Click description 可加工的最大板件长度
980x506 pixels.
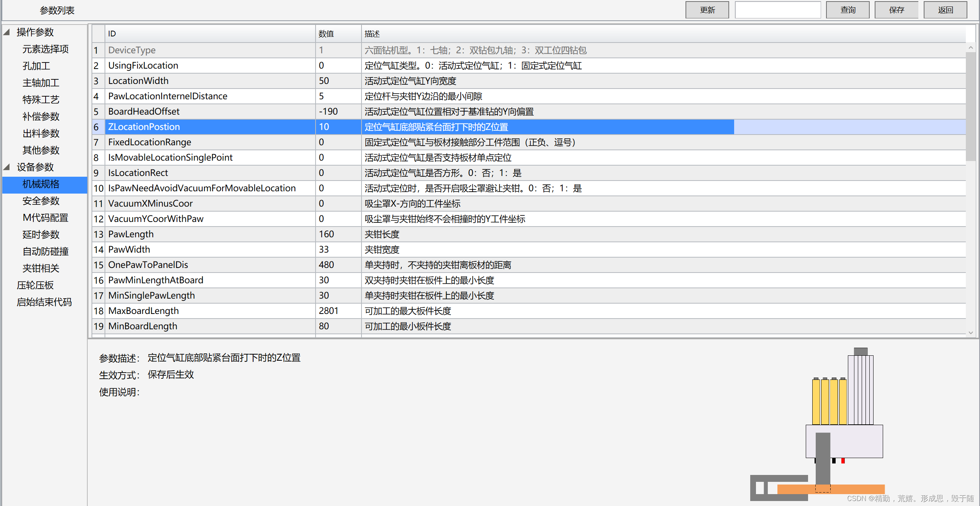pos(408,311)
